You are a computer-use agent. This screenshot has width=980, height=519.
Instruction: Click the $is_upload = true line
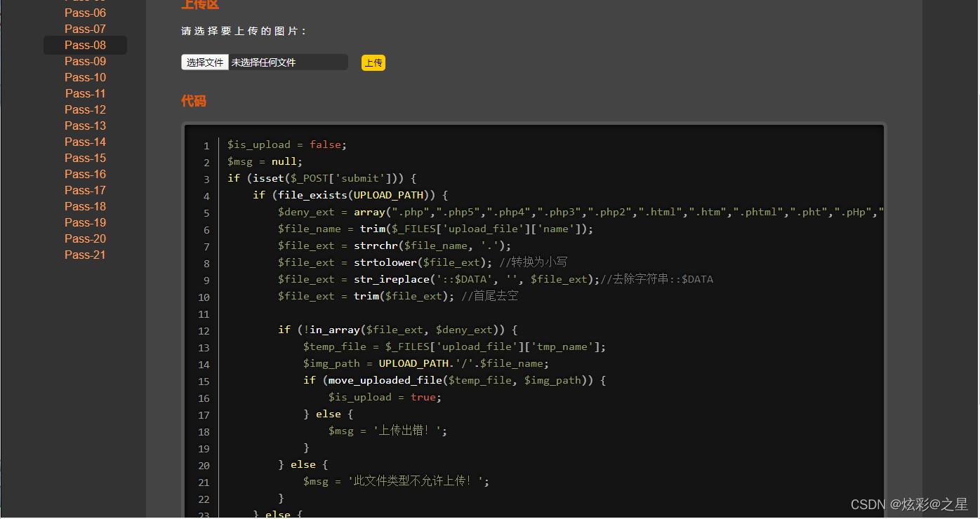pos(385,397)
